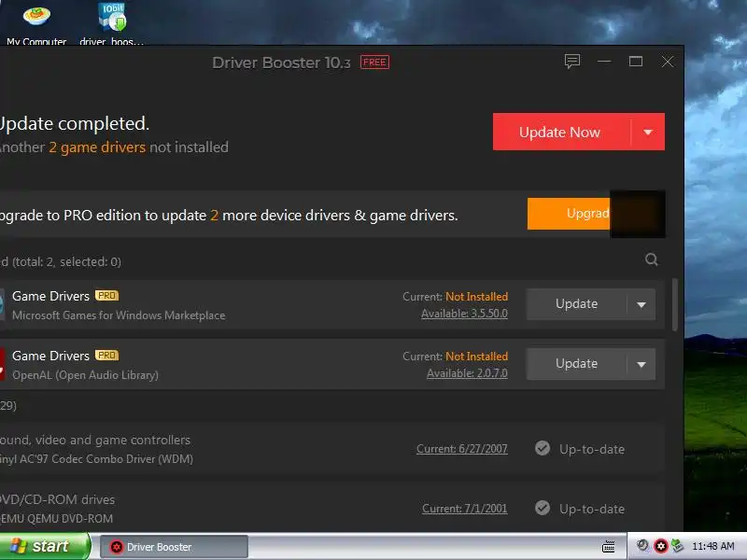Image resolution: width=747 pixels, height=560 pixels.
Task: Update Microsoft Games for Windows Marketplace driver
Action: (x=576, y=304)
